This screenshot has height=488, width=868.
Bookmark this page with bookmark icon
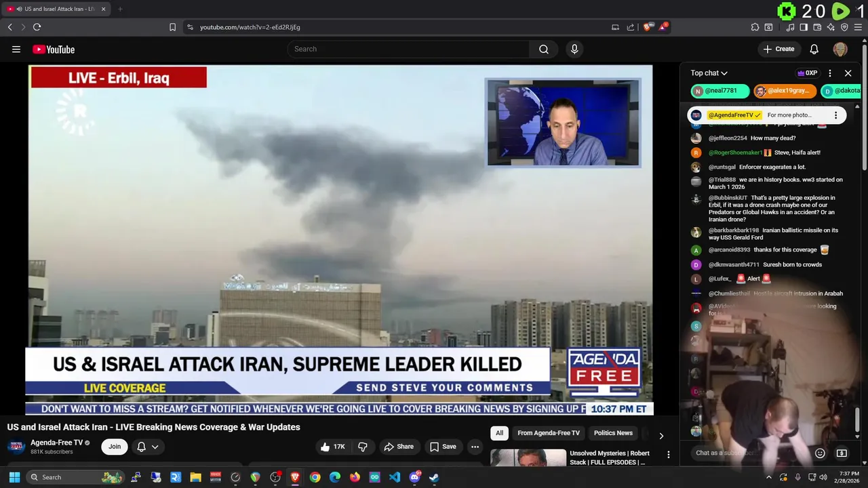pyautogui.click(x=172, y=27)
